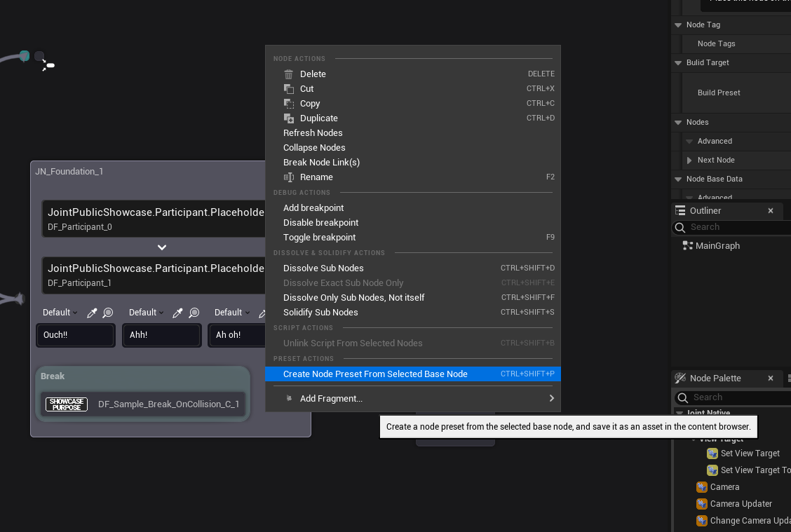Collapse the Node Tag section
This screenshot has width=791, height=532.
(678, 25)
